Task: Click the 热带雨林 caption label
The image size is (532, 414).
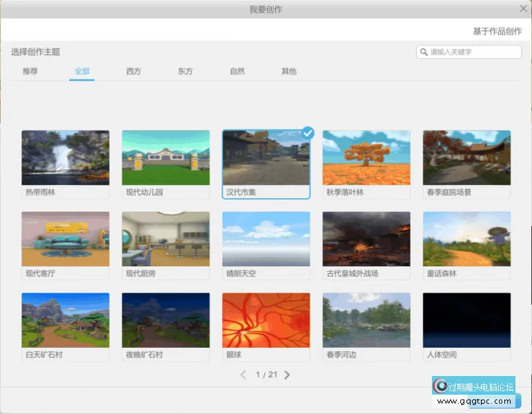Action: 41,192
